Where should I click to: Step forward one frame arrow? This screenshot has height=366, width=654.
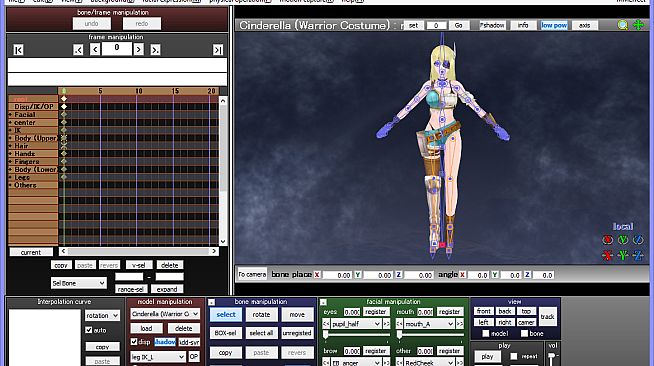click(138, 50)
